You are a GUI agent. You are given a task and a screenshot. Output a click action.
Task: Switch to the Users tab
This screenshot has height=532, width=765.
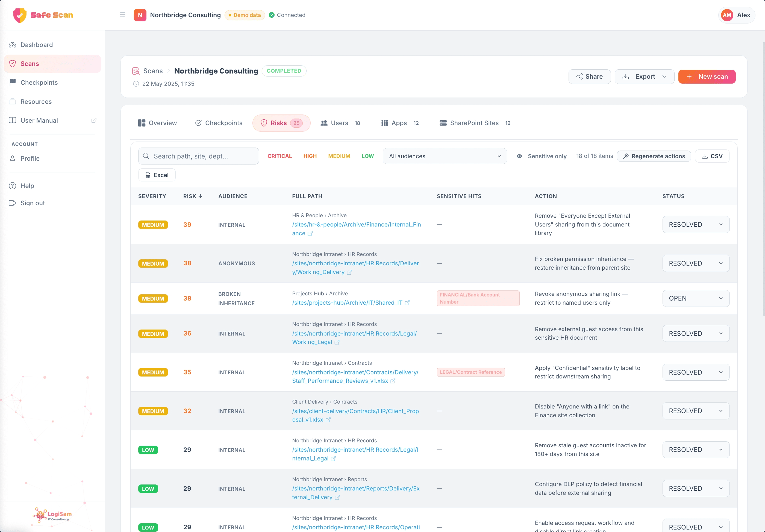click(x=340, y=123)
